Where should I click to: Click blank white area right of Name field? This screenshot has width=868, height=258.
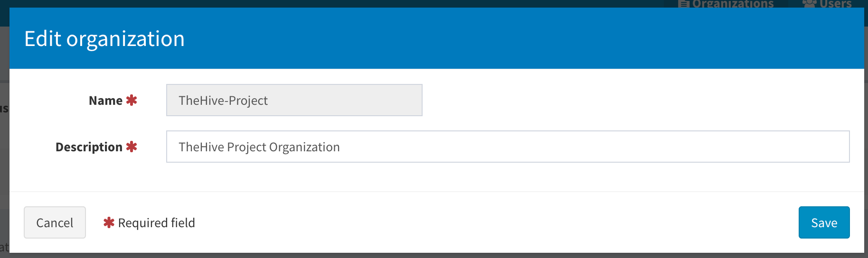tap(617, 100)
